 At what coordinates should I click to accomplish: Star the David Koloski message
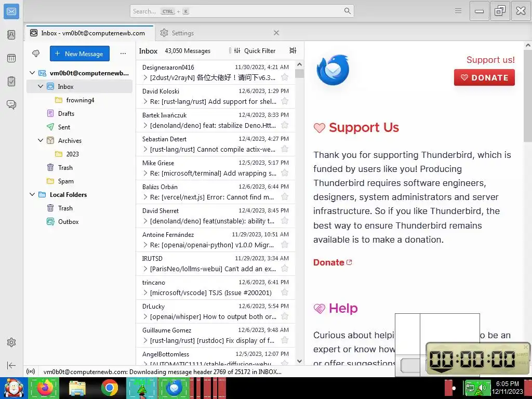285,101
